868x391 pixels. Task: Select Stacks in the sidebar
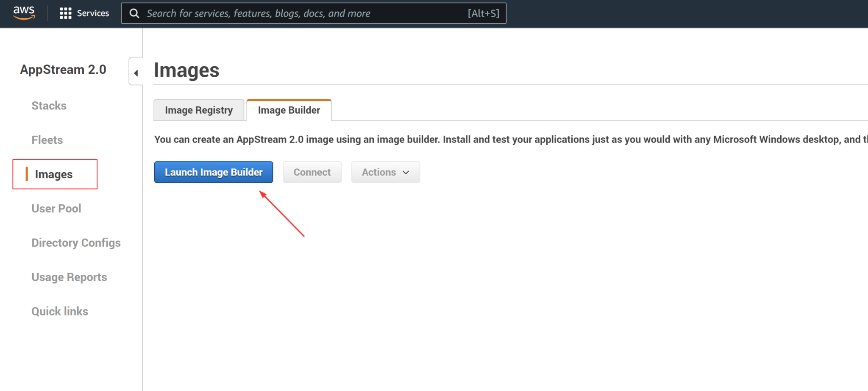point(49,106)
